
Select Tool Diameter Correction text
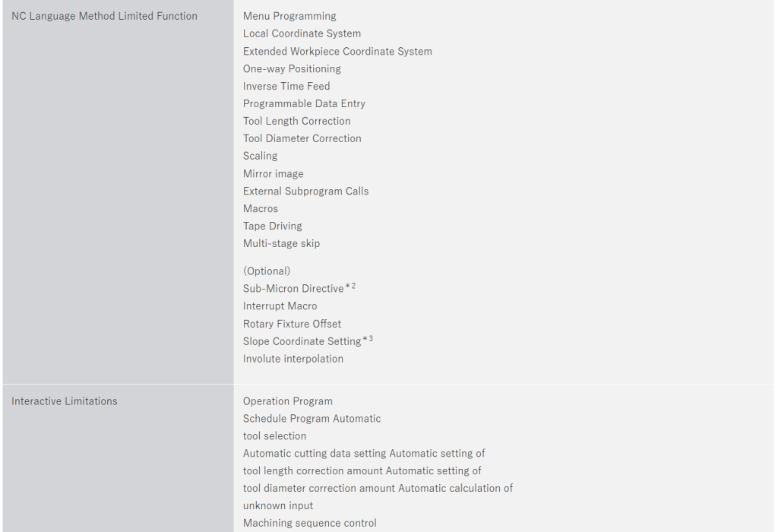[302, 138]
